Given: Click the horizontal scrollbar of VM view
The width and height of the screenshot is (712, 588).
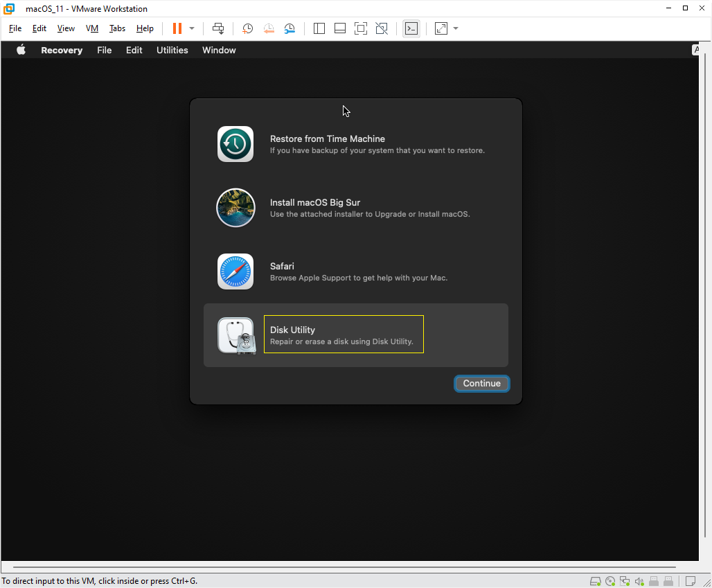Looking at the screenshot, I should pos(344,567).
